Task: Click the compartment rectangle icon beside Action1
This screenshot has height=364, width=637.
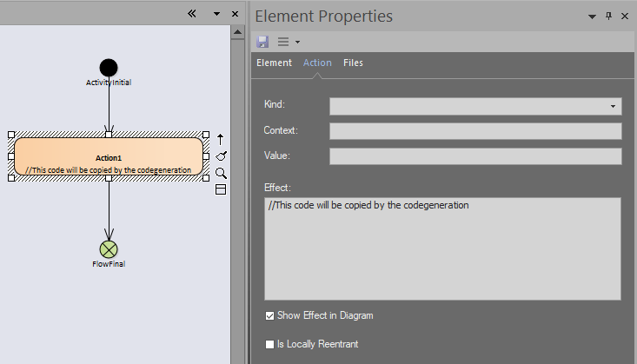Action: [221, 189]
